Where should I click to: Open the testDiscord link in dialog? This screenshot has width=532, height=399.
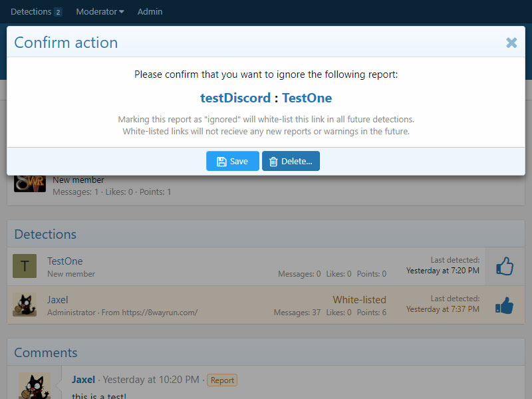pos(235,98)
